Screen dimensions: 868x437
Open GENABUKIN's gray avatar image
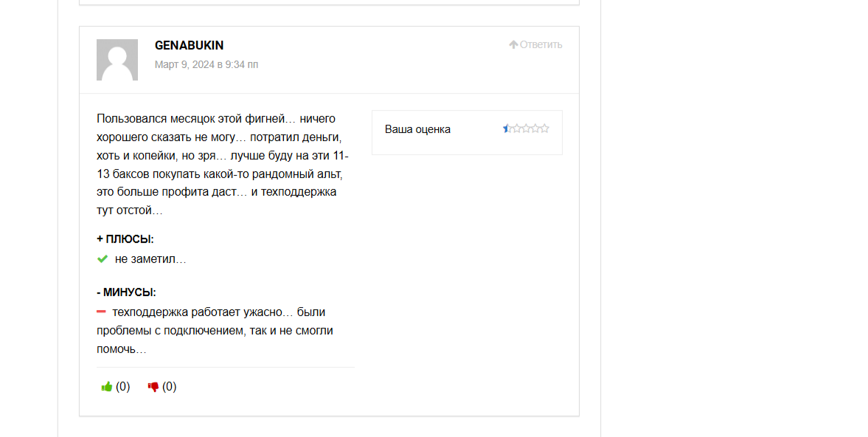click(117, 60)
